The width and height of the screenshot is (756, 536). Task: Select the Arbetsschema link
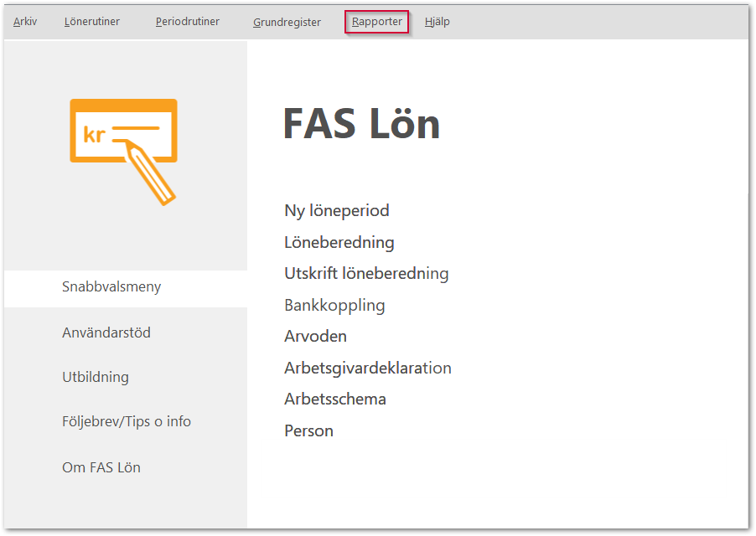335,399
